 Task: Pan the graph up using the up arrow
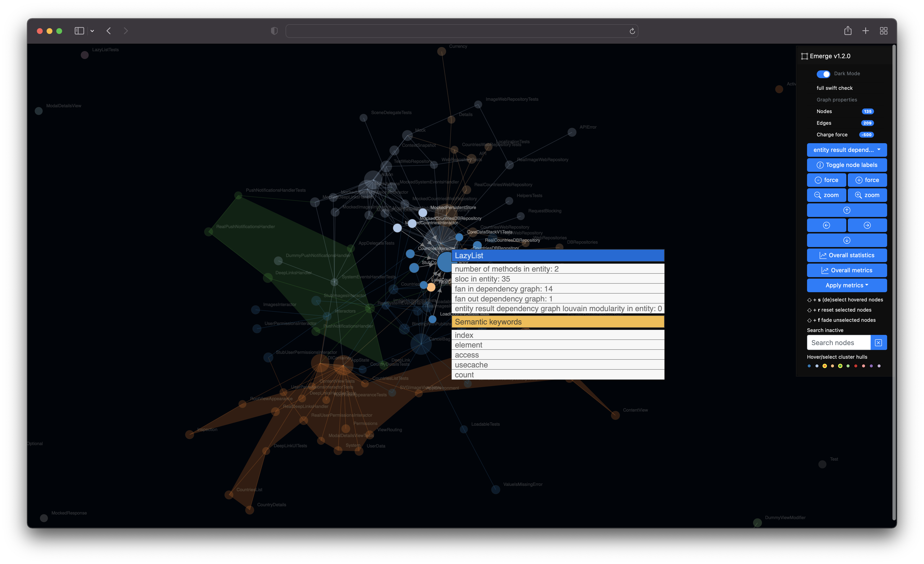click(x=847, y=210)
